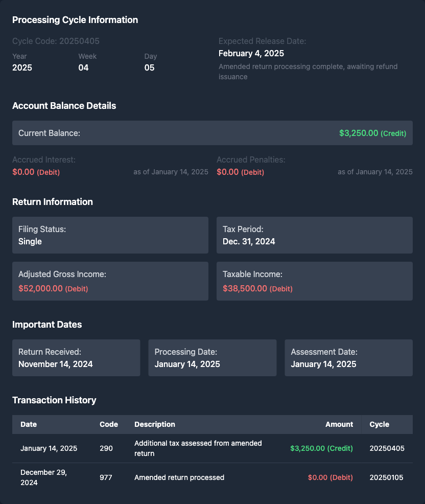Click the Amount column header
425x504 pixels.
[x=339, y=424]
